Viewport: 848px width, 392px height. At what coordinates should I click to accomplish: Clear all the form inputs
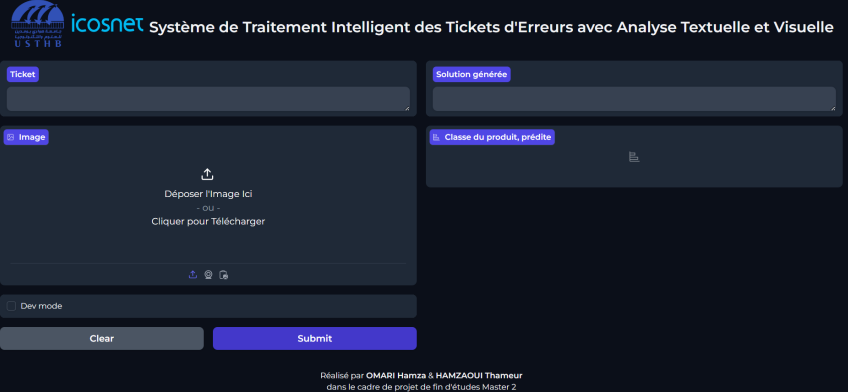click(x=102, y=338)
